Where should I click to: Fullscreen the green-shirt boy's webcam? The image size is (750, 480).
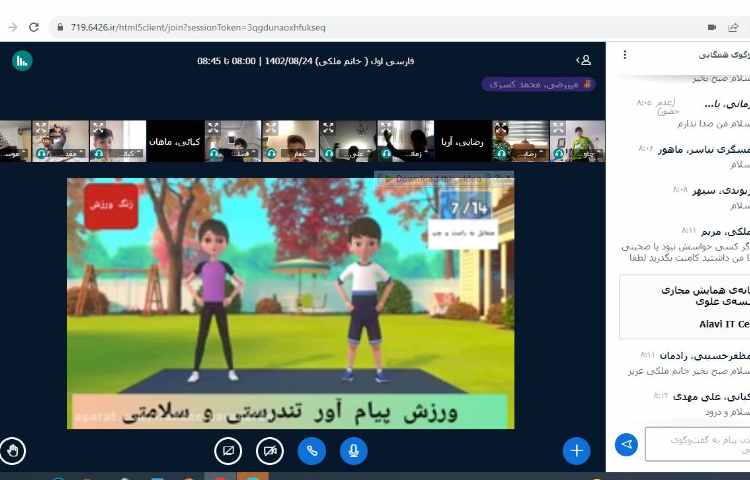click(x=558, y=128)
